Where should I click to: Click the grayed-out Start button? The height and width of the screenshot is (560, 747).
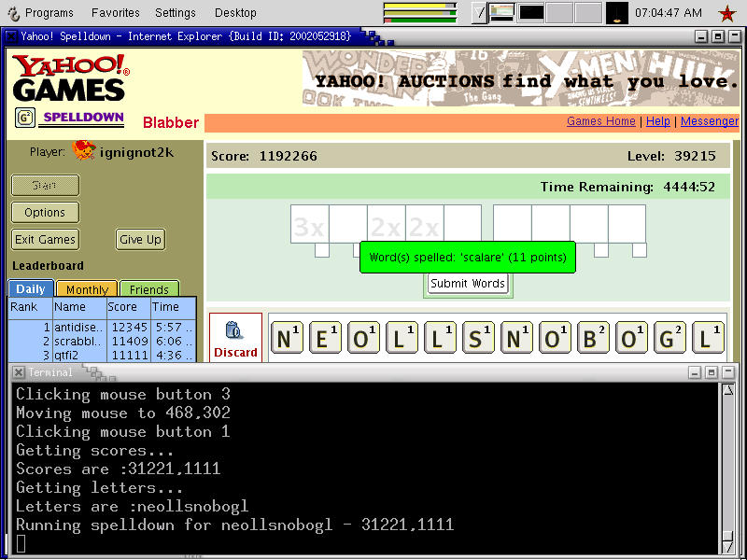point(45,185)
